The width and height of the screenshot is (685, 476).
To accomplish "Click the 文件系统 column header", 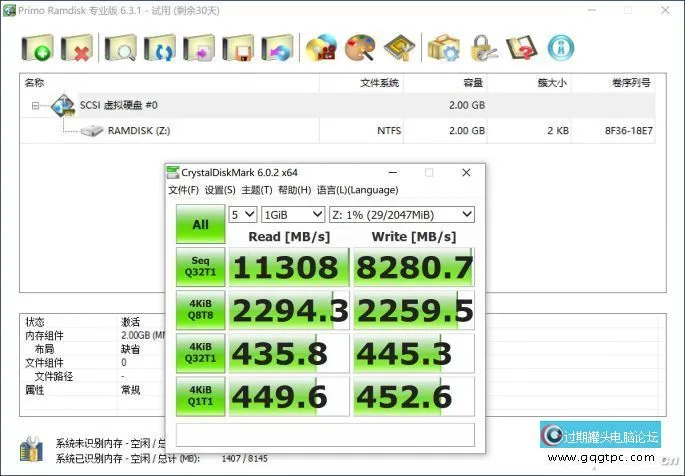I will 361,83.
